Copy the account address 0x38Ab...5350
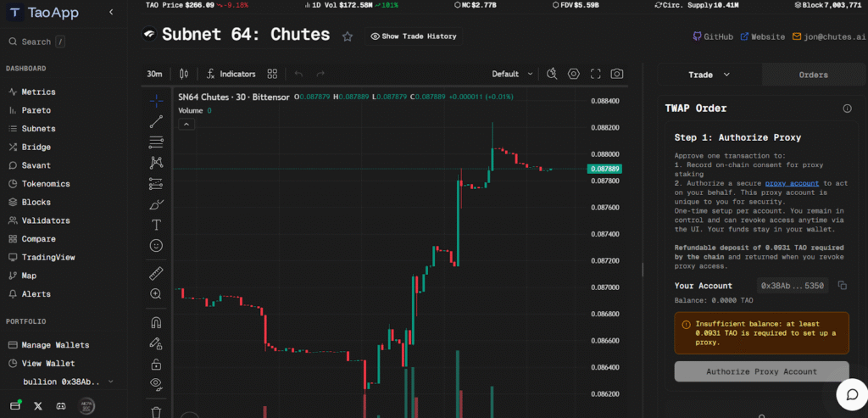This screenshot has width=868, height=418. [842, 287]
